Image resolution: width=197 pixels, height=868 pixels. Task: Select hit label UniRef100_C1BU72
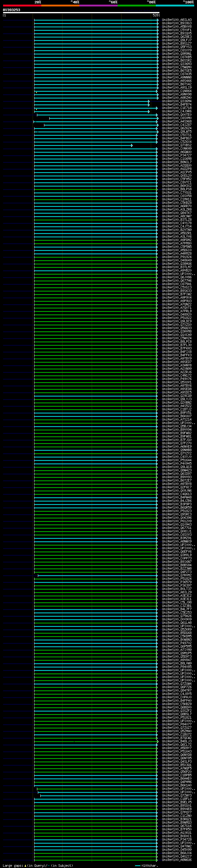[x=177, y=735]
